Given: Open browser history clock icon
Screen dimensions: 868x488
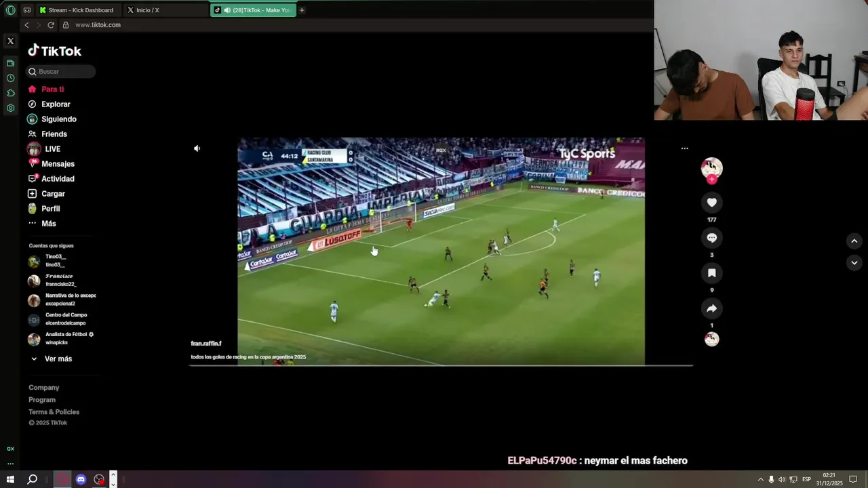Looking at the screenshot, I should (x=10, y=78).
